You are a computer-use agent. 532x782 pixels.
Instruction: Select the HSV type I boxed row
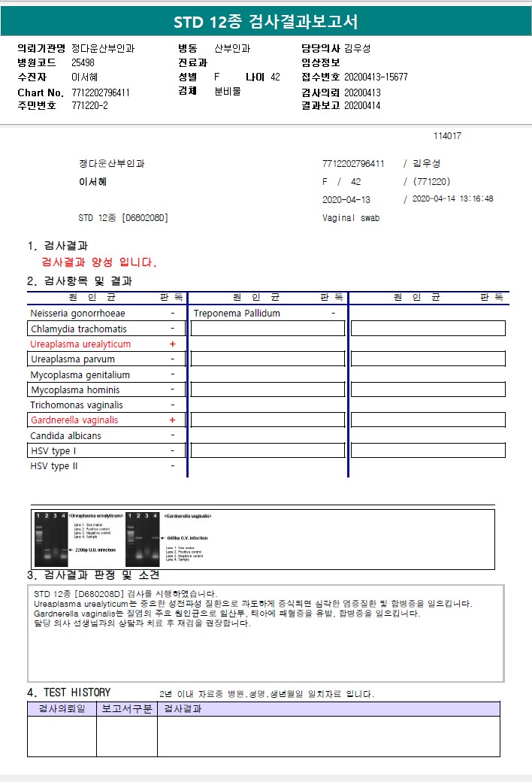point(106,450)
